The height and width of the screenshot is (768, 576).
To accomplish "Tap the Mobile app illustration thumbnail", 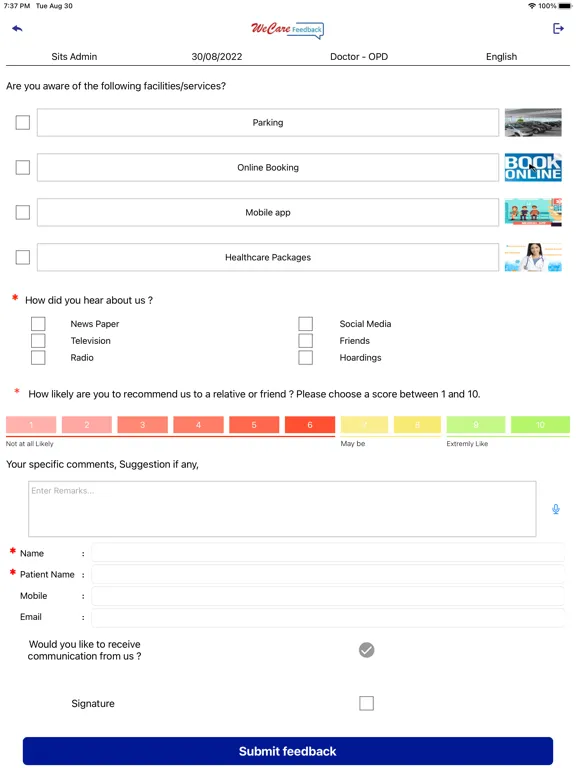I will [533, 212].
